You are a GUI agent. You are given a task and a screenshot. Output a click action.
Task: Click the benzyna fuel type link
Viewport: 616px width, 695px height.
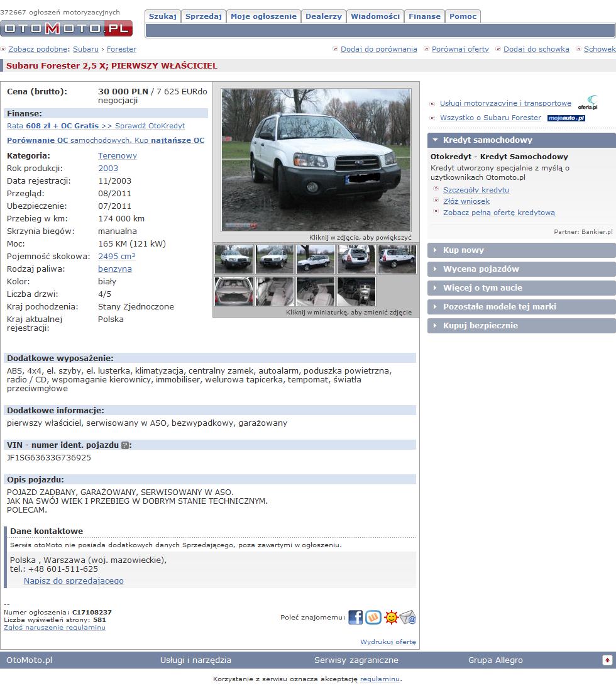[114, 269]
